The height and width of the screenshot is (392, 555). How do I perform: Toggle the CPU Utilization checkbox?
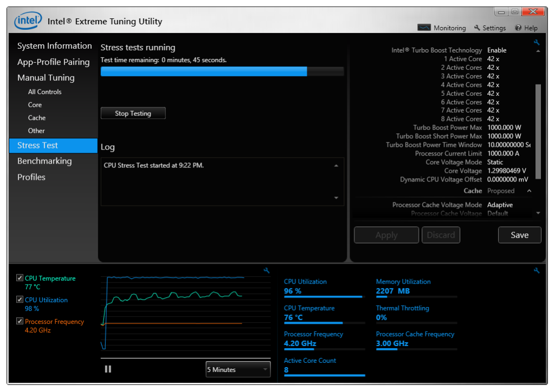pos(20,300)
